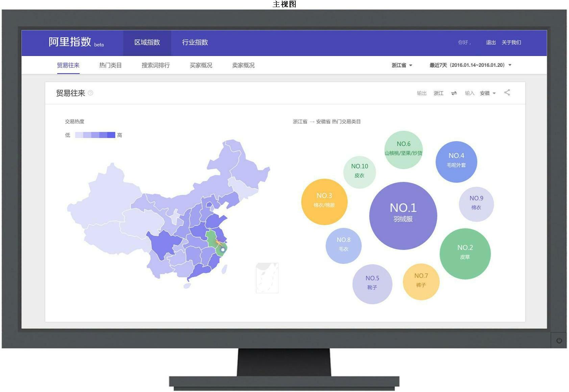Click the share icon in the panel header
Image resolution: width=569 pixels, height=392 pixels.
tap(507, 93)
